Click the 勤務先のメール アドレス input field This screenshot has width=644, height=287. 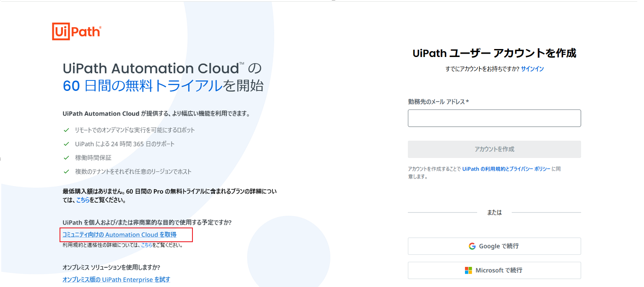point(494,118)
